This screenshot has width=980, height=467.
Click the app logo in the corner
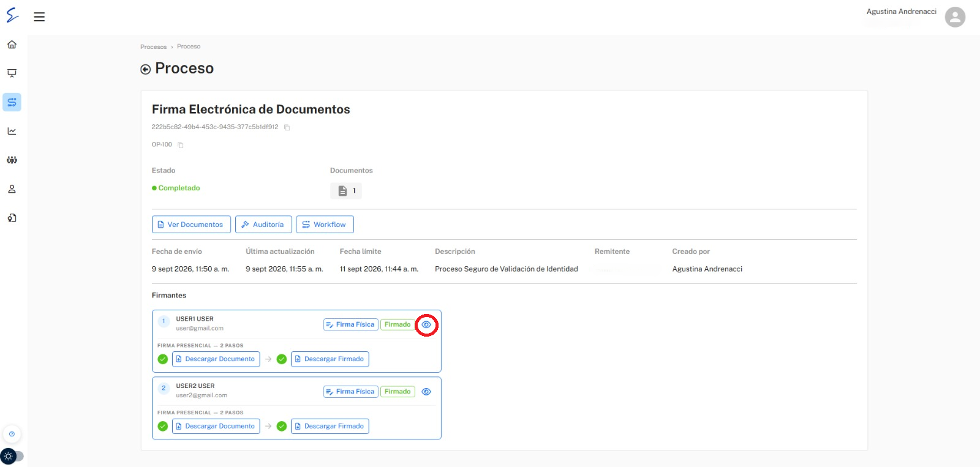coord(12,15)
